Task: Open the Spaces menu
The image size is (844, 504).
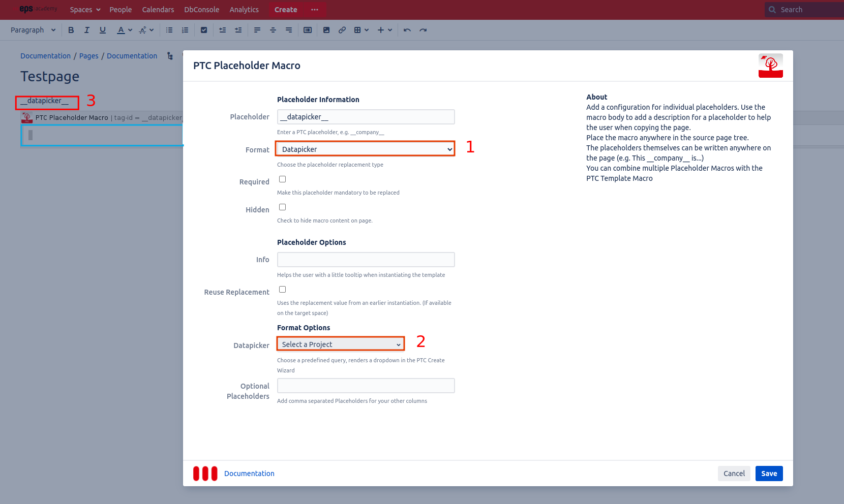Action: pos(85,10)
